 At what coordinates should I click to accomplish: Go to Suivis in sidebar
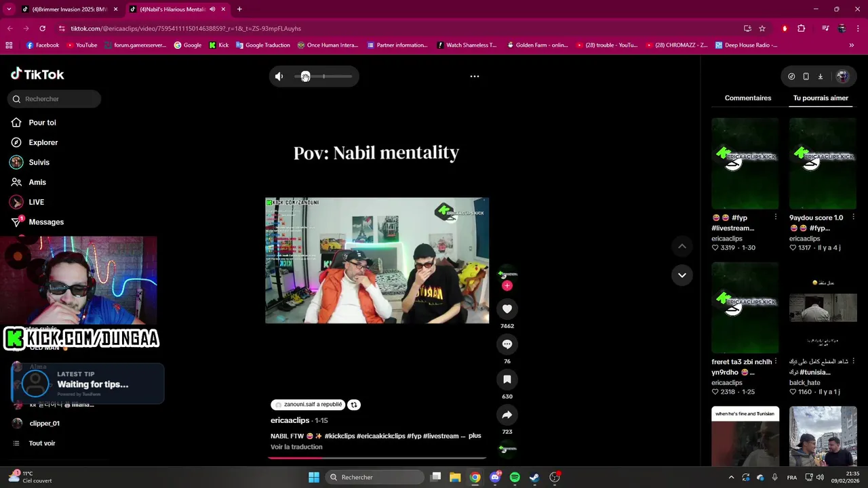coord(39,163)
